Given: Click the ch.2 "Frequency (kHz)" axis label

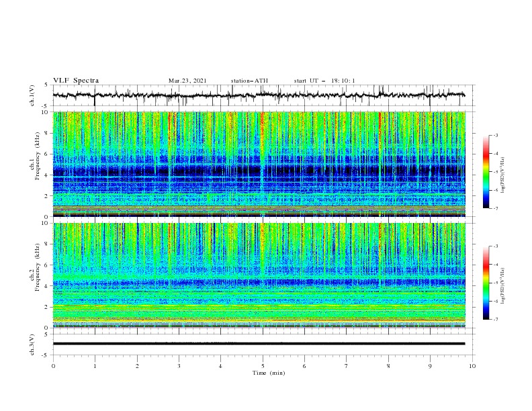Looking at the screenshot, I should coord(38,267).
